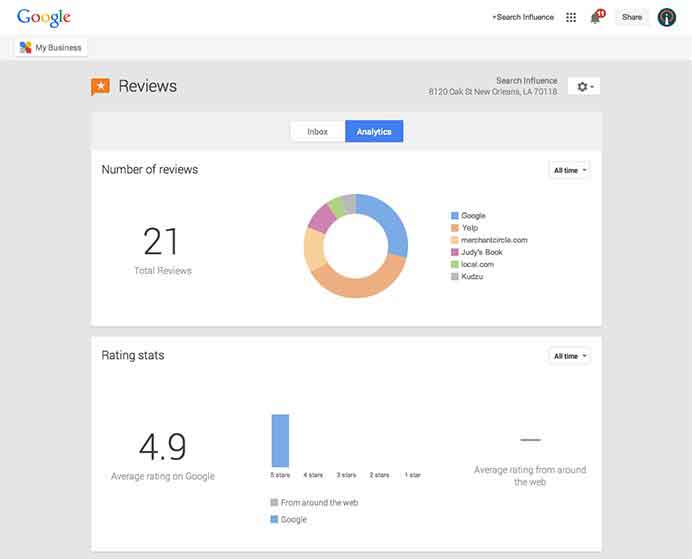Viewport: 692px width, 559px height.
Task: Click the gray Kudzu legend swatch
Action: [x=455, y=276]
